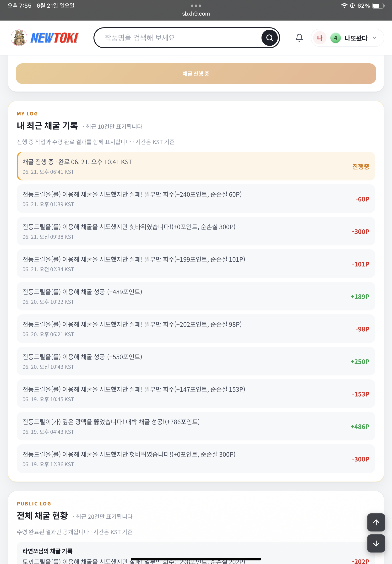Tap the sbxh9.com address bar
Image resolution: width=392 pixels, height=564 pixels.
tap(196, 14)
